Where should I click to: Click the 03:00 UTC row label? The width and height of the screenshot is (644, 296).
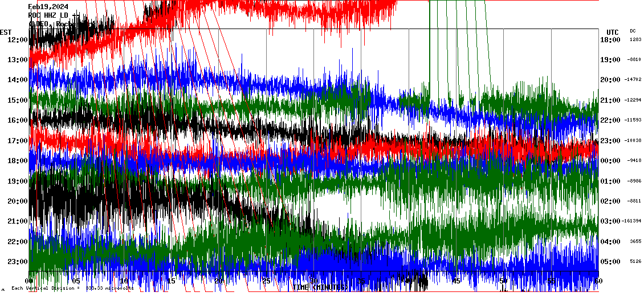pos(610,221)
